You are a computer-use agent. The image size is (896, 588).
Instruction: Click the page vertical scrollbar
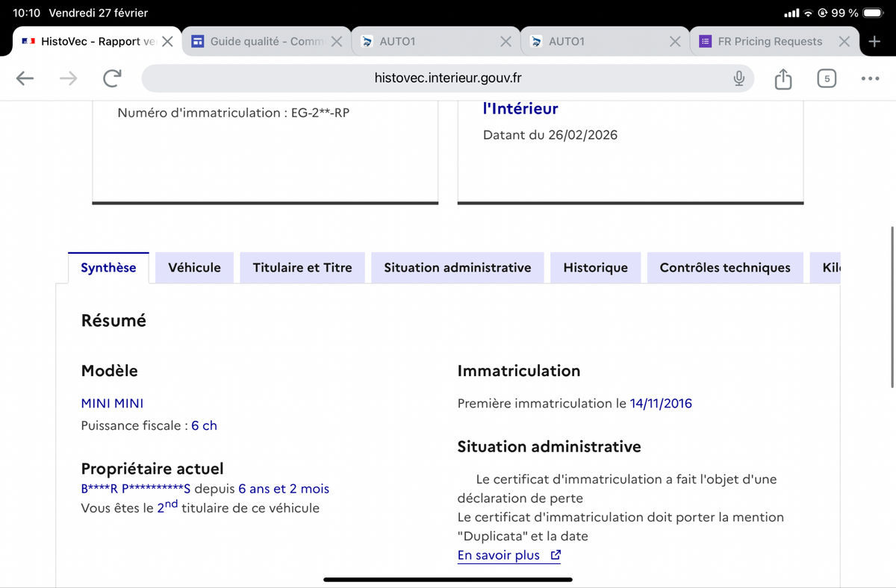[892, 306]
